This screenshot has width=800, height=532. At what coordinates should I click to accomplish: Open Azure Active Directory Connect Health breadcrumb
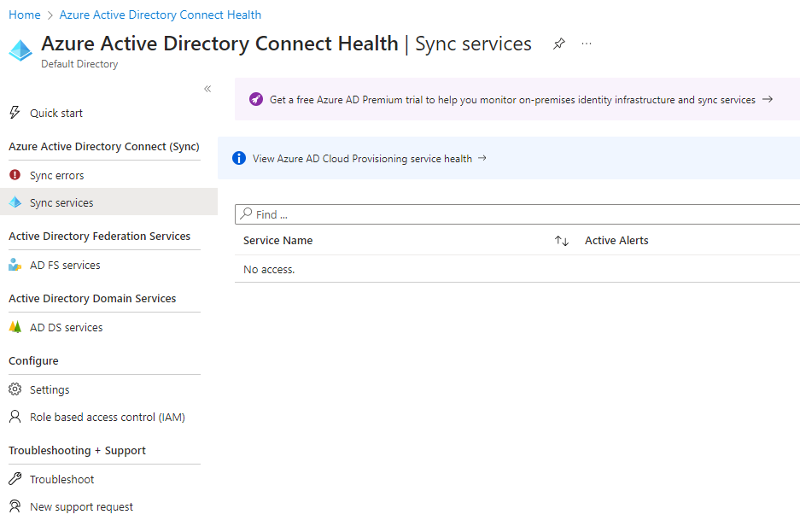tap(161, 15)
